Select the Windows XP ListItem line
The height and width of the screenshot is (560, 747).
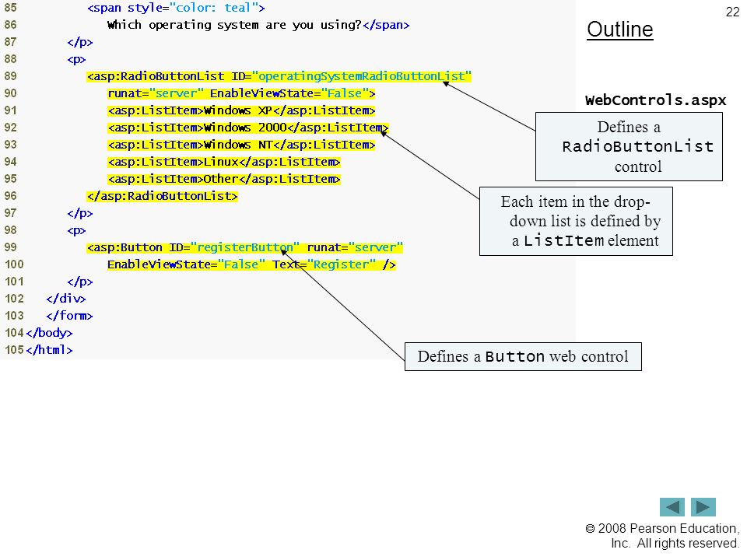(241, 110)
